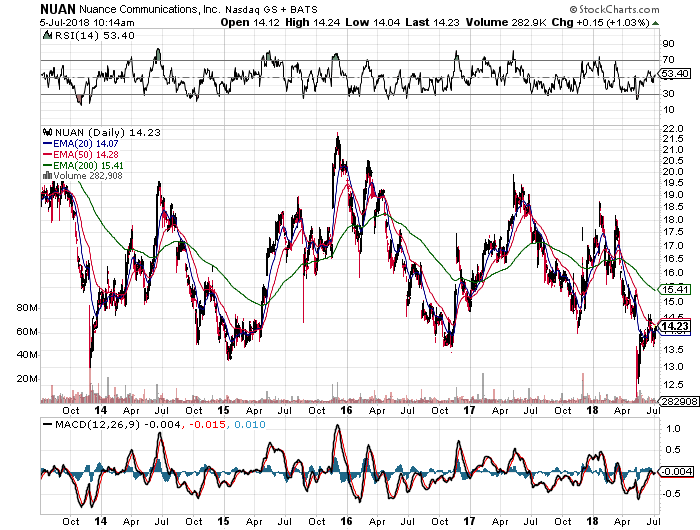Click year 17 on the price chart time axis
700x530 pixels.
(x=469, y=410)
